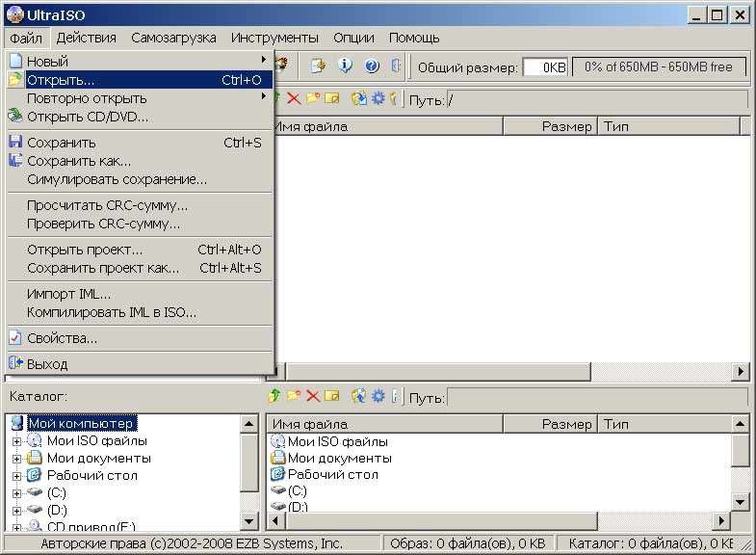
Task: Choose Открыть проект... menu entry
Action: pos(140,250)
